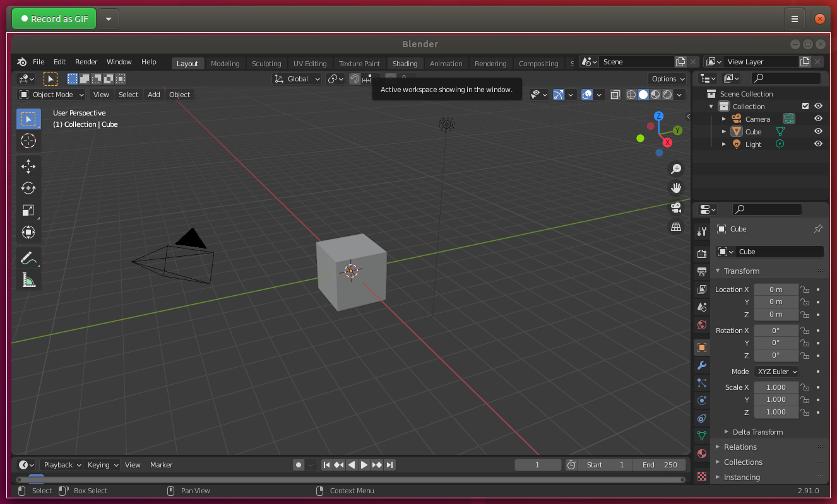Open Output properties tab
Image resolution: width=837 pixels, height=504 pixels.
701,271
